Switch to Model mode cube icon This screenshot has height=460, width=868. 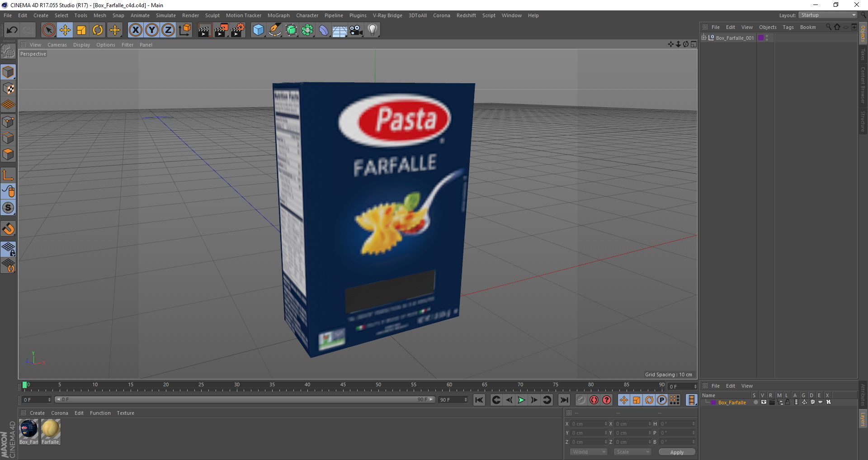(x=8, y=72)
